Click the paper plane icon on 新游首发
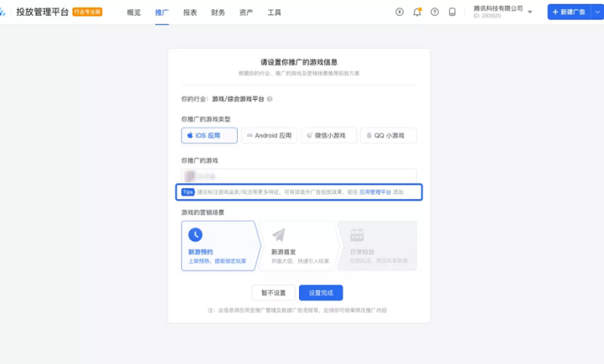Image resolution: width=604 pixels, height=364 pixels. [279, 235]
